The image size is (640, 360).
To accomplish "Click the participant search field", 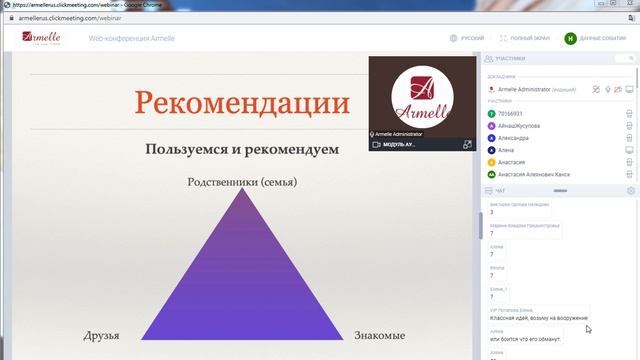I will (x=625, y=58).
